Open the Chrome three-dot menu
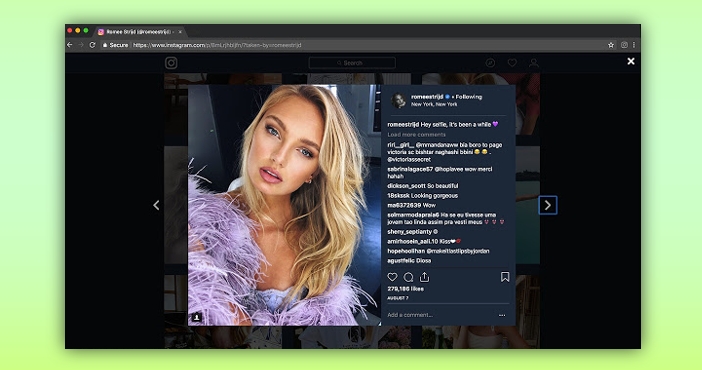 click(x=634, y=45)
